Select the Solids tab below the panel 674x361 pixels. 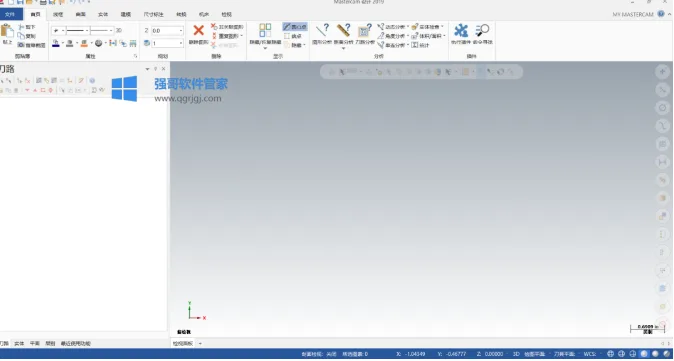pyautogui.click(x=19, y=344)
